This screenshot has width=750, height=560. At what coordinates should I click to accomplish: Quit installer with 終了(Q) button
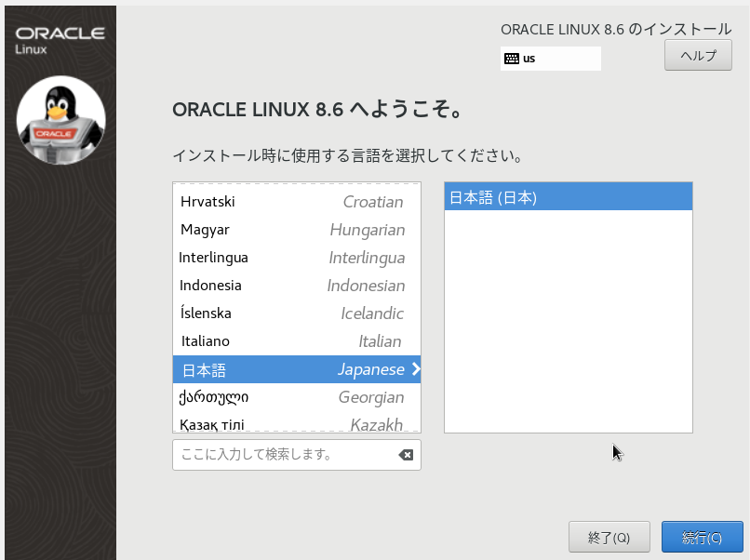(x=609, y=537)
